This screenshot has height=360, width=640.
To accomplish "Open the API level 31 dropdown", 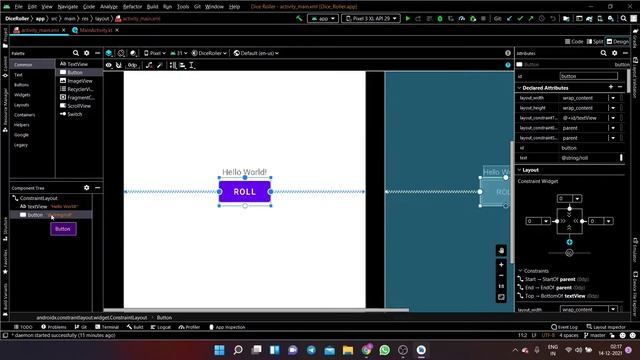I will click(179, 53).
